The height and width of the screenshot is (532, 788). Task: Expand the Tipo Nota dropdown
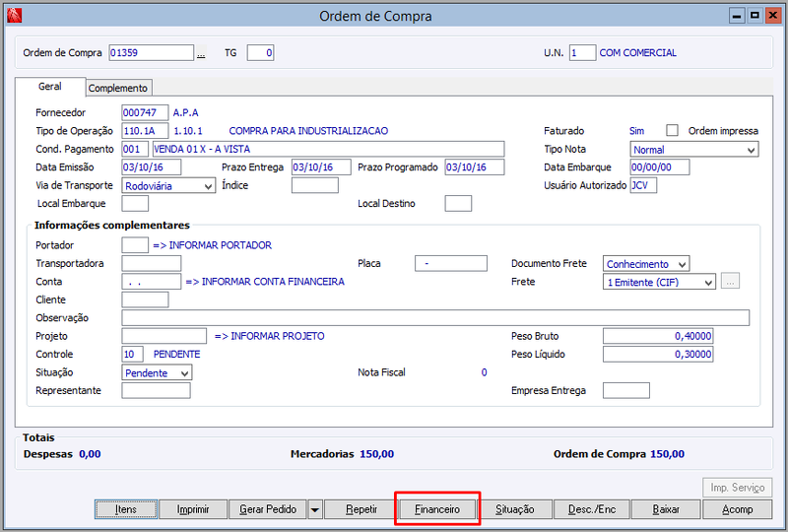(694, 150)
